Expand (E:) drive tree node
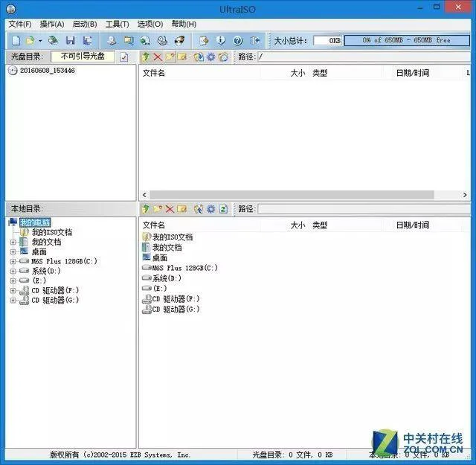The width and height of the screenshot is (476, 465). point(13,280)
